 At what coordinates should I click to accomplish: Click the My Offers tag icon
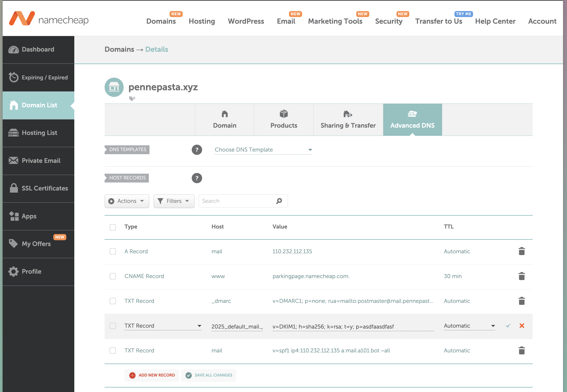click(x=13, y=244)
